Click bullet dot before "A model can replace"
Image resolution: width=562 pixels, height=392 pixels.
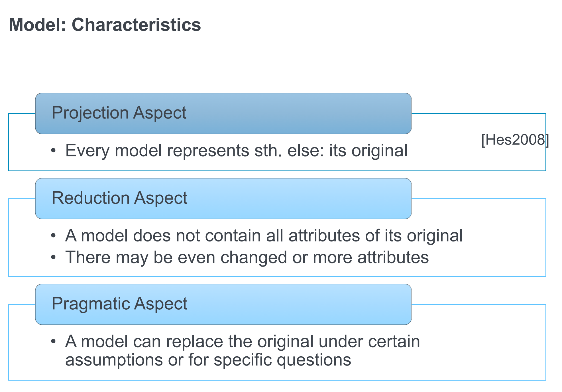(x=53, y=341)
